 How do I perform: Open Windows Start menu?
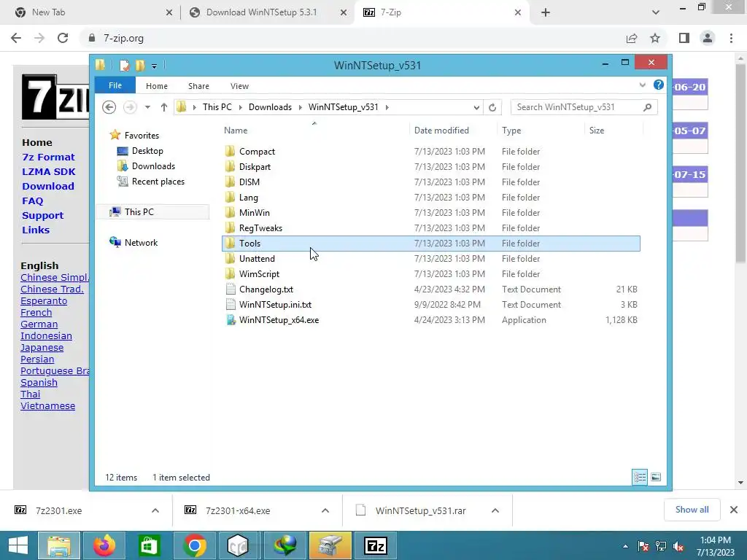tap(18, 545)
